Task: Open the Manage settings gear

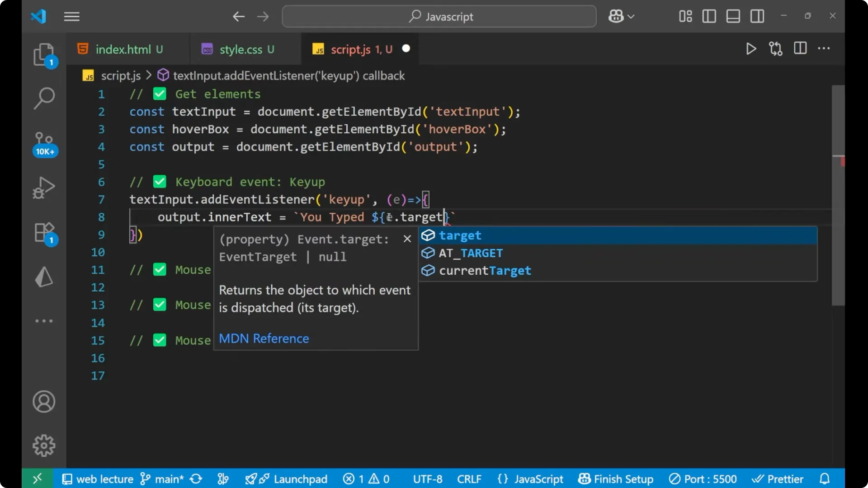Action: (x=44, y=445)
